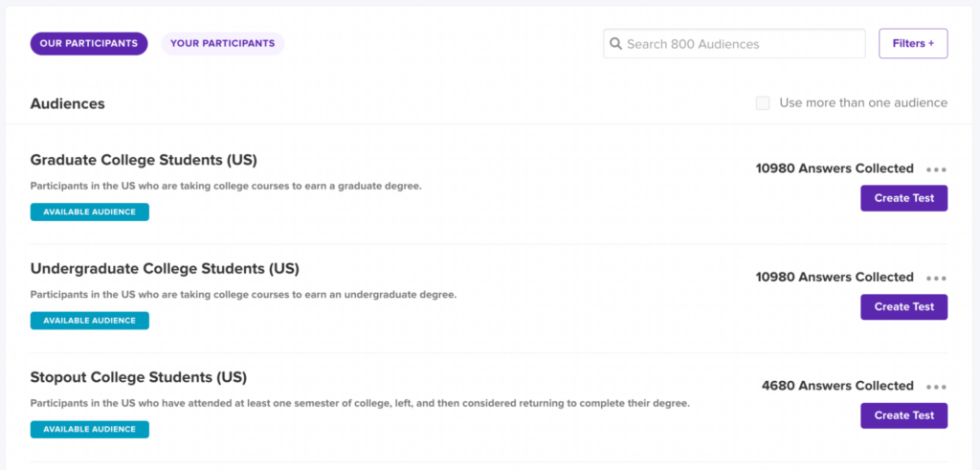Click Available Audience badge under Stopout Students
The width and height of the screenshot is (980, 470).
[89, 430]
